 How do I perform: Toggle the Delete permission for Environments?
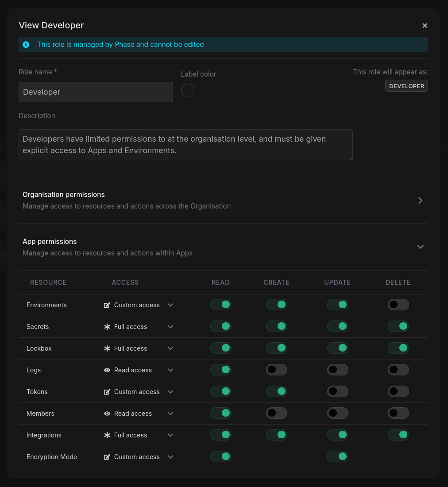[398, 305]
